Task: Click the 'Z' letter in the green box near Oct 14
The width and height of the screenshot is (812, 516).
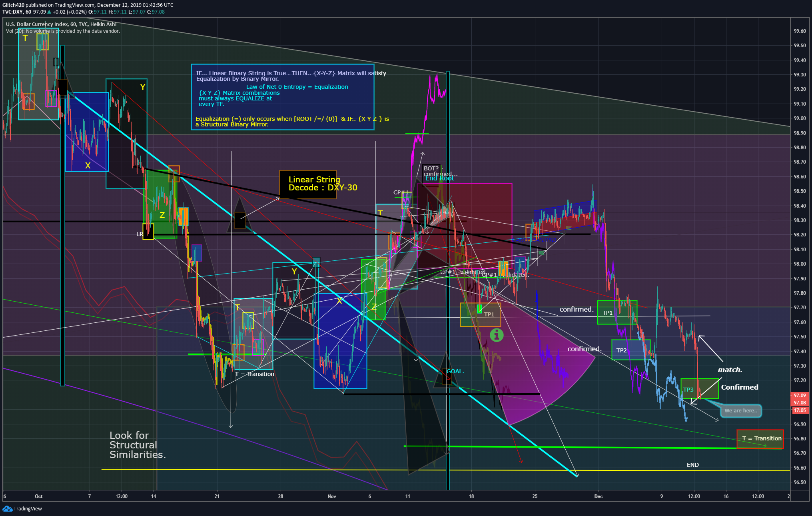Action: click(162, 215)
